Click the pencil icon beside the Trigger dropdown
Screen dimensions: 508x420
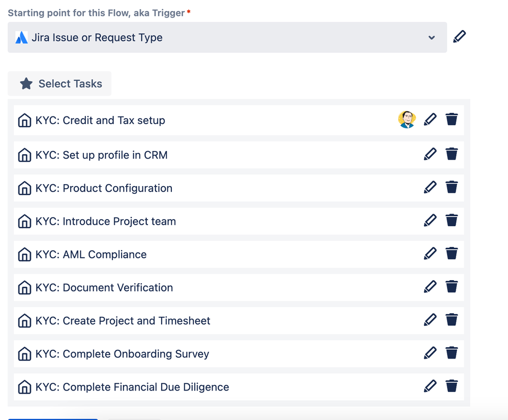pyautogui.click(x=459, y=37)
